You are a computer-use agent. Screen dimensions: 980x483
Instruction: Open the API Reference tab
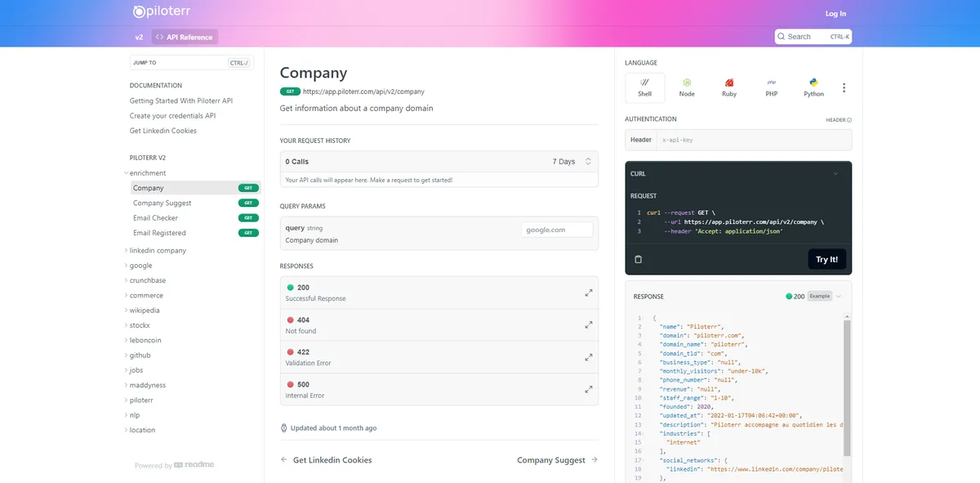pos(185,37)
